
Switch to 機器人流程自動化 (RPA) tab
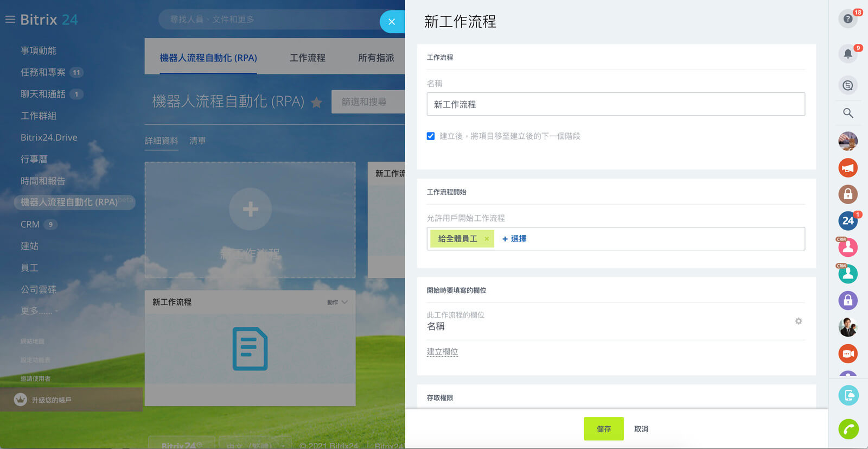[x=208, y=58]
